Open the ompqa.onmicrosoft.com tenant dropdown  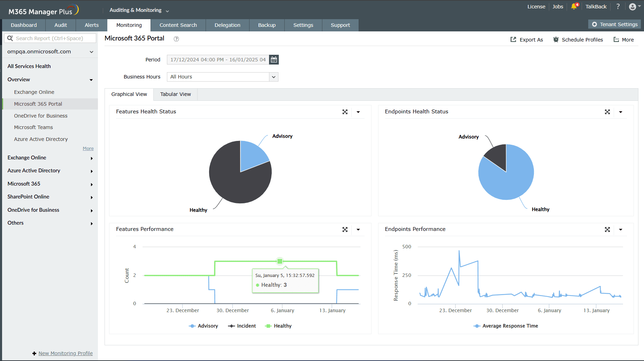[50, 52]
